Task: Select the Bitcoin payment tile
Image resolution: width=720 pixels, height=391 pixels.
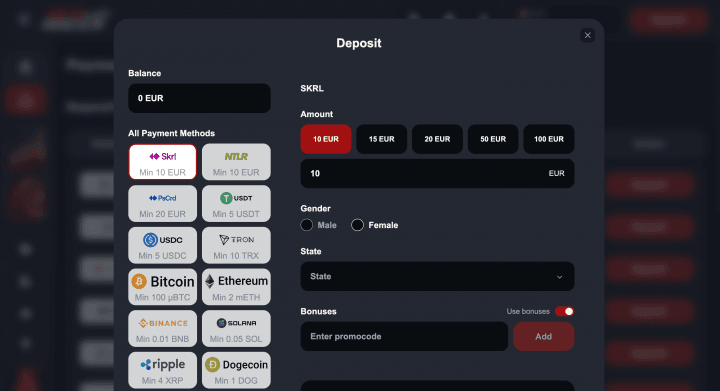Action: click(163, 287)
